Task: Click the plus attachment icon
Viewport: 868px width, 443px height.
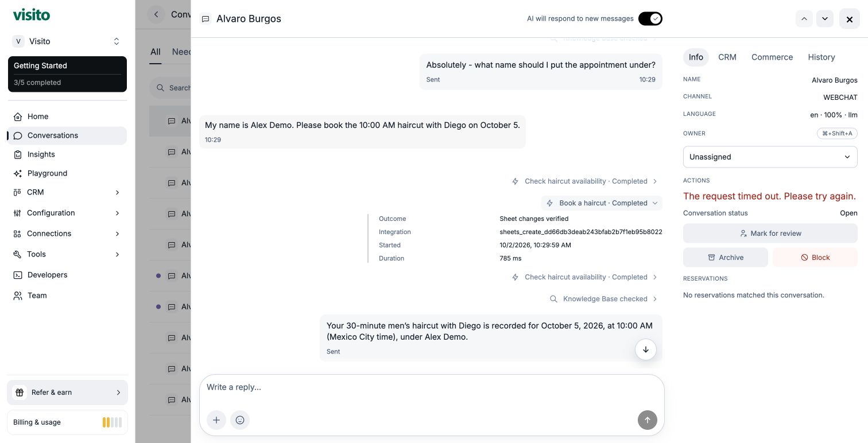Action: tap(216, 420)
